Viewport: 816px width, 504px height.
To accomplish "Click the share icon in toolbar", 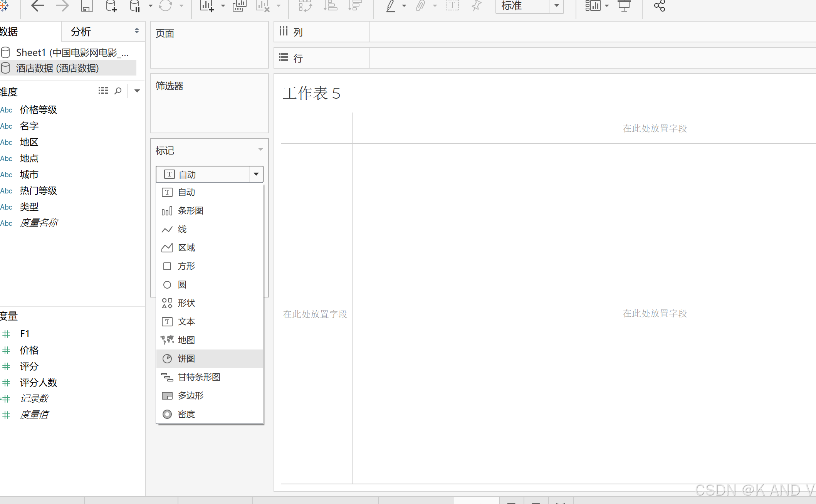I will pyautogui.click(x=659, y=6).
